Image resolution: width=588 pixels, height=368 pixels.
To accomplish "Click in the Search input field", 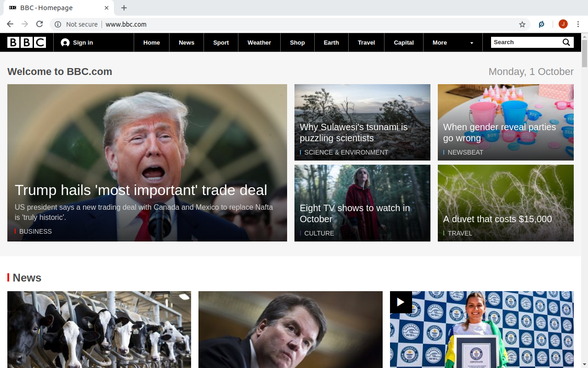I will (526, 42).
